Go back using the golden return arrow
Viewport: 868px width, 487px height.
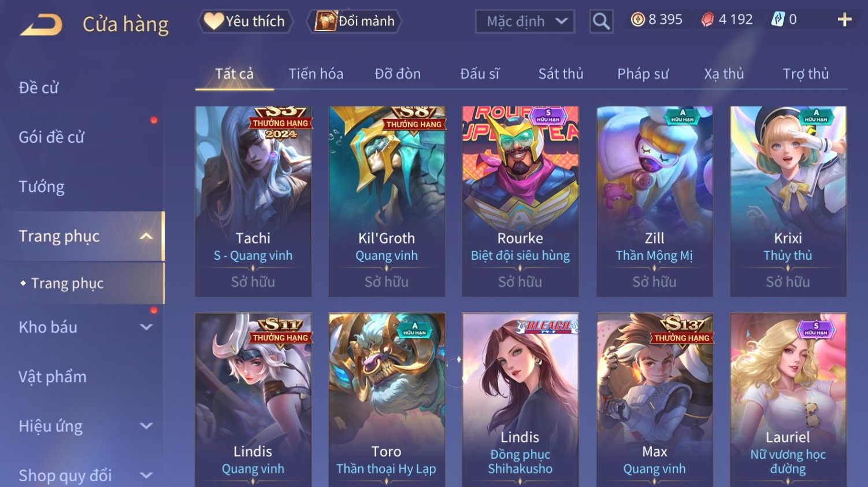click(42, 25)
